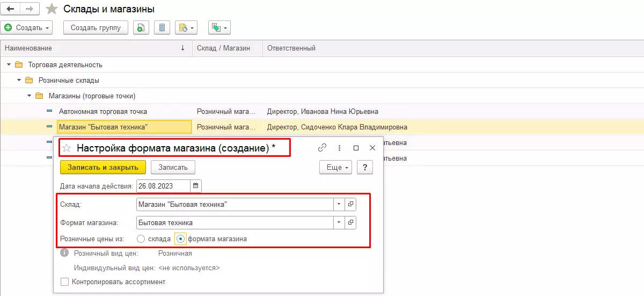The width and height of the screenshot is (644, 296).
Task: Open the selected Склад item
Action: (350, 205)
